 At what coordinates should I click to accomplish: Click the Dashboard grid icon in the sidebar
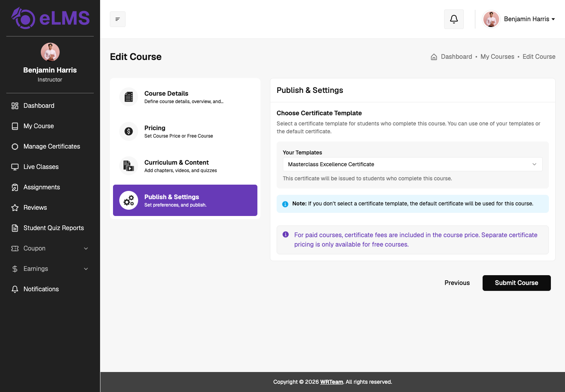pyautogui.click(x=15, y=106)
